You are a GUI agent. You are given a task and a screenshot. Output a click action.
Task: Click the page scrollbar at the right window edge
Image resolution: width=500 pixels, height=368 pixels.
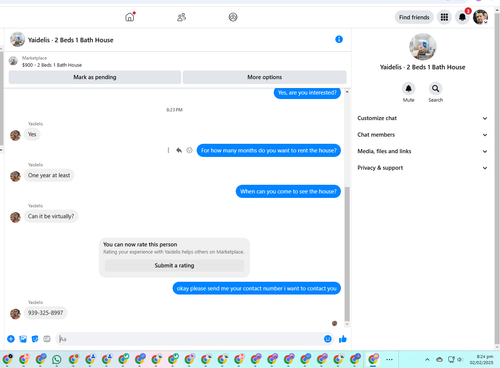point(497,180)
